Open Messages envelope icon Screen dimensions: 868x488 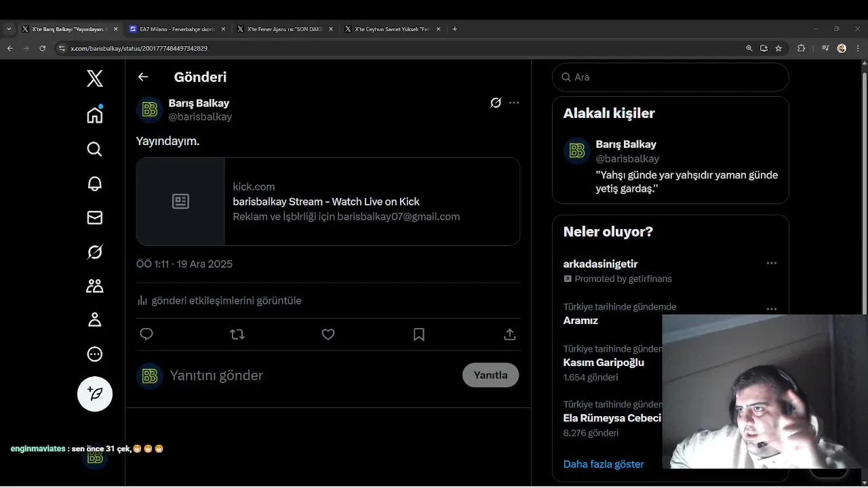tap(95, 218)
